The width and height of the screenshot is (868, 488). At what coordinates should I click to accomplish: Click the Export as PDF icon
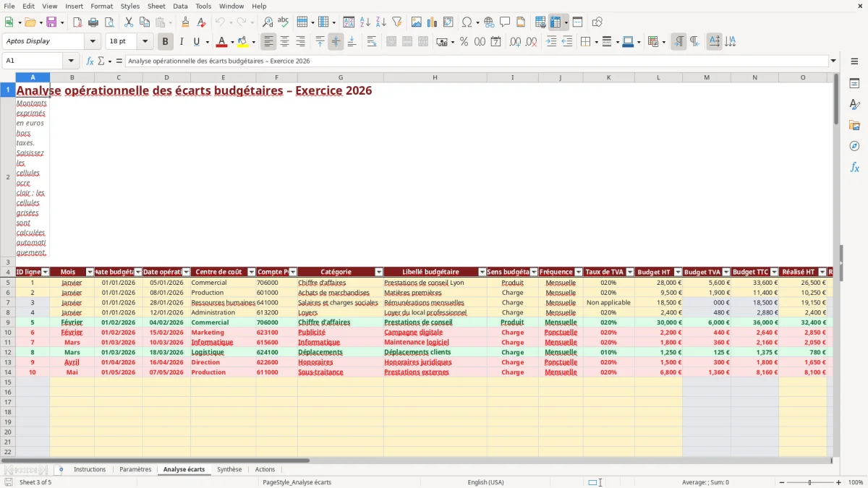point(77,22)
